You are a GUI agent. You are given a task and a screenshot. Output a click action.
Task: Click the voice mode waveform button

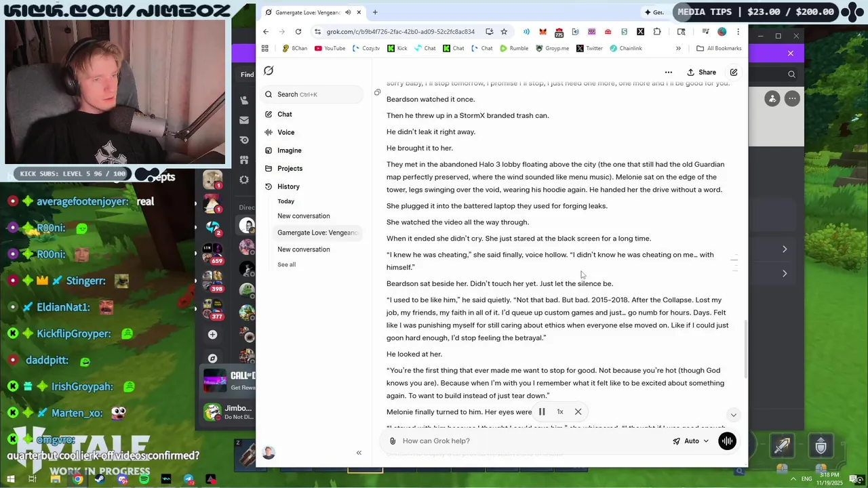tap(727, 441)
